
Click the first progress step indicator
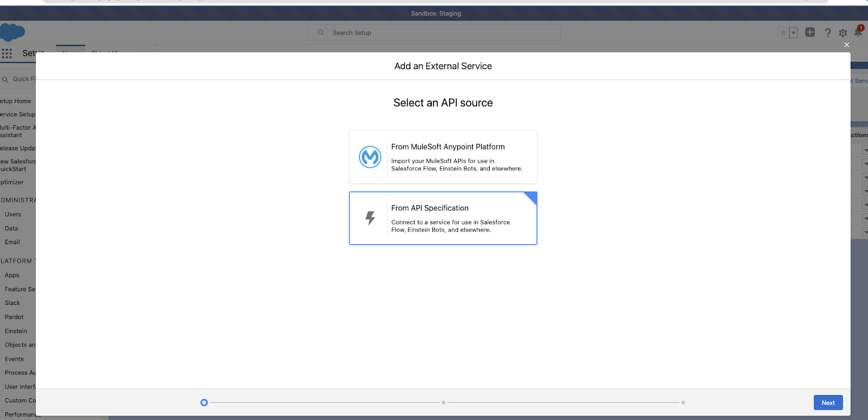[x=204, y=403]
